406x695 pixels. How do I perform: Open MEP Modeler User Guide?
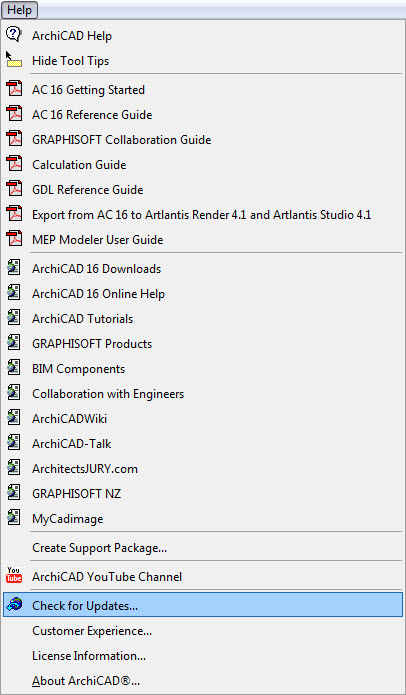[x=203, y=240]
